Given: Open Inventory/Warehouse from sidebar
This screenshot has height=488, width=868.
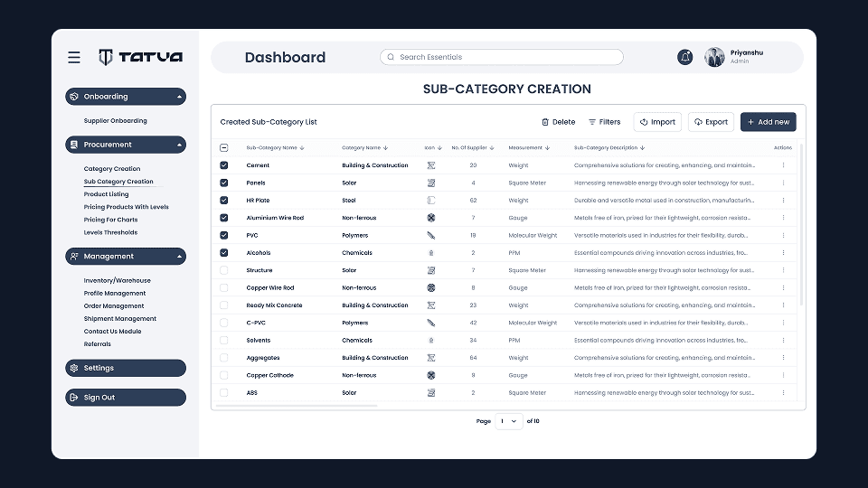Looking at the screenshot, I should pyautogui.click(x=118, y=280).
